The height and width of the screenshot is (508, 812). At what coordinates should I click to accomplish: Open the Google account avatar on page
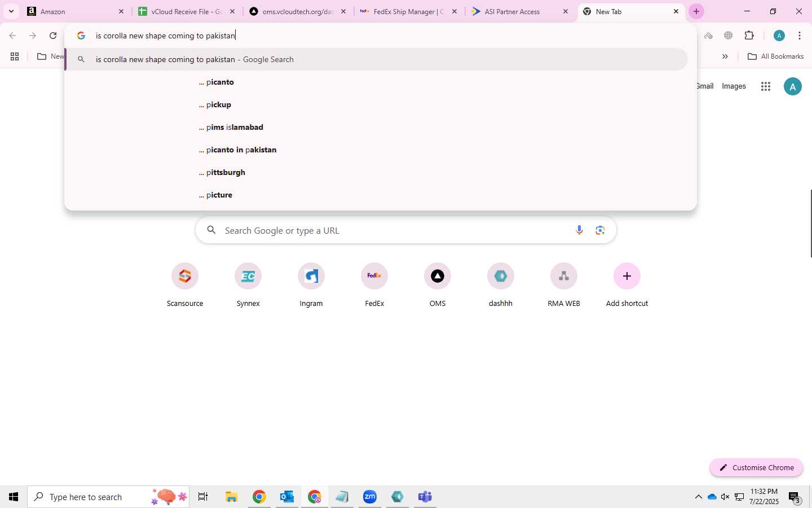(792, 86)
